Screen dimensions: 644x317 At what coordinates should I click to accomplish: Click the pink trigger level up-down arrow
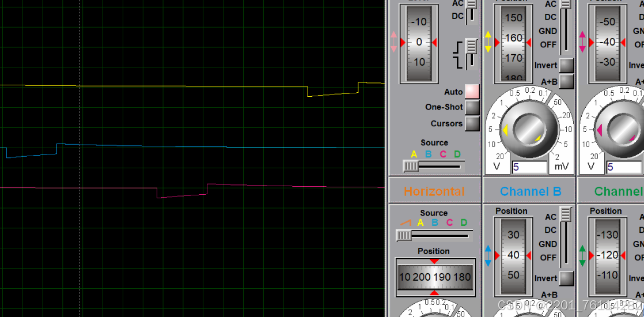394,42
